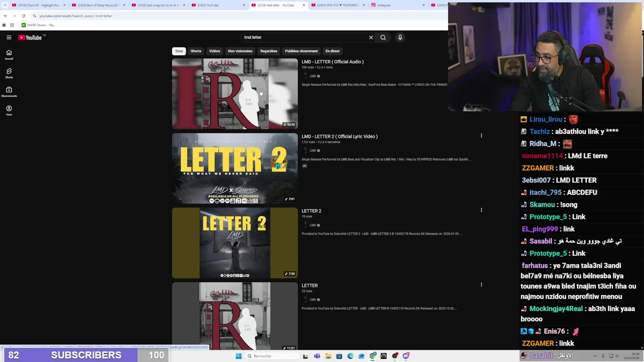Click LMD channel name under LETTER 2 78 vues
The image size is (644, 362).
coord(313,225)
